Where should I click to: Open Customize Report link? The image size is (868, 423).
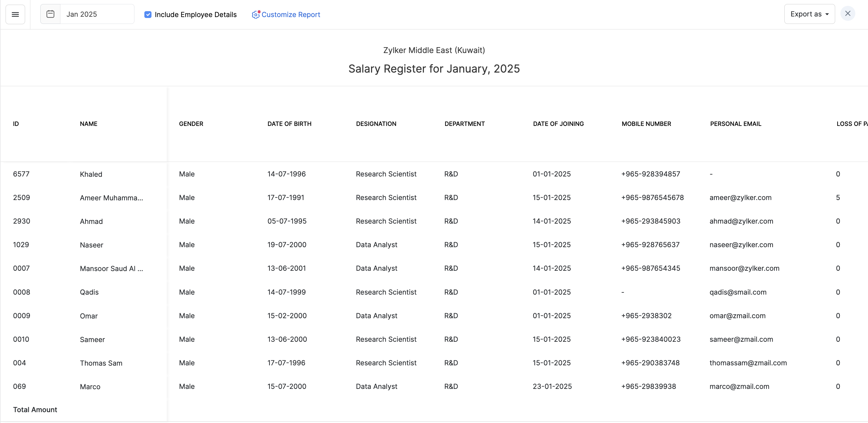(291, 15)
